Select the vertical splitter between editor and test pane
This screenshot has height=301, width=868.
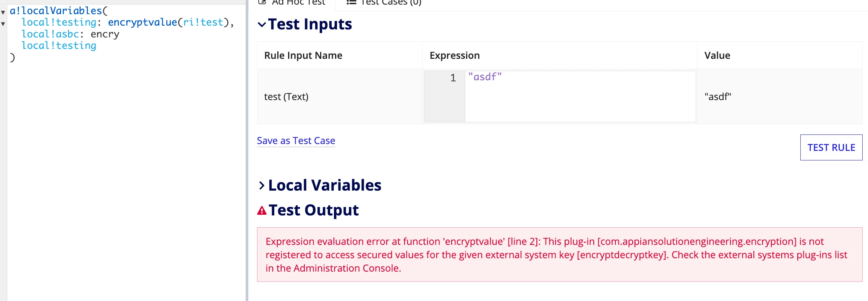pos(247,150)
